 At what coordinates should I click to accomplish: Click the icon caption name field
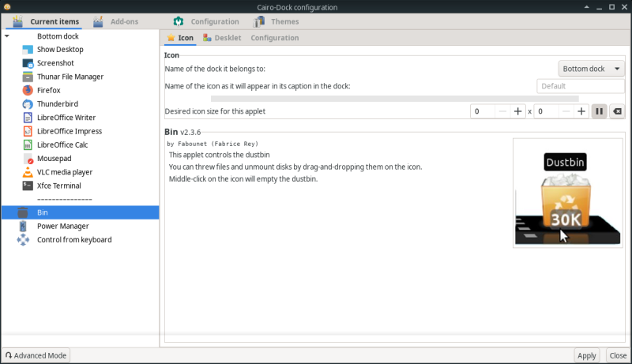(563, 86)
